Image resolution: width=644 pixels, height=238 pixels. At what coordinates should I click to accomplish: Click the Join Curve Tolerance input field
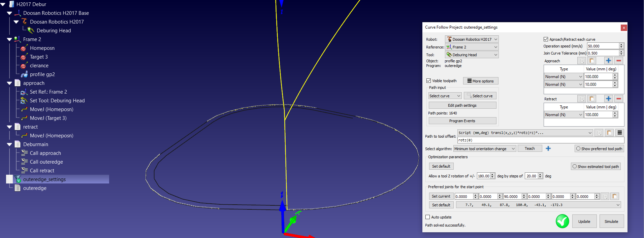[603, 53]
